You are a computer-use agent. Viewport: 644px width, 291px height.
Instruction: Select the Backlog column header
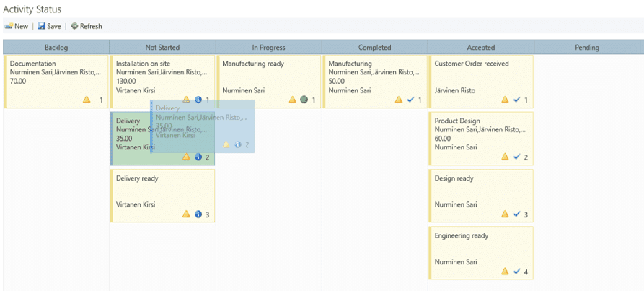point(56,48)
